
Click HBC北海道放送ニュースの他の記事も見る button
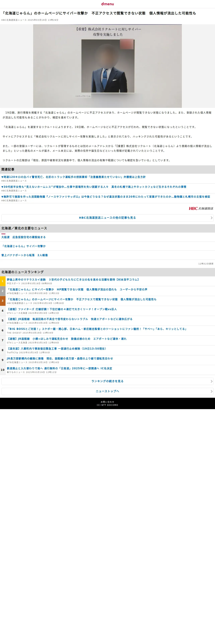[107, 218]
